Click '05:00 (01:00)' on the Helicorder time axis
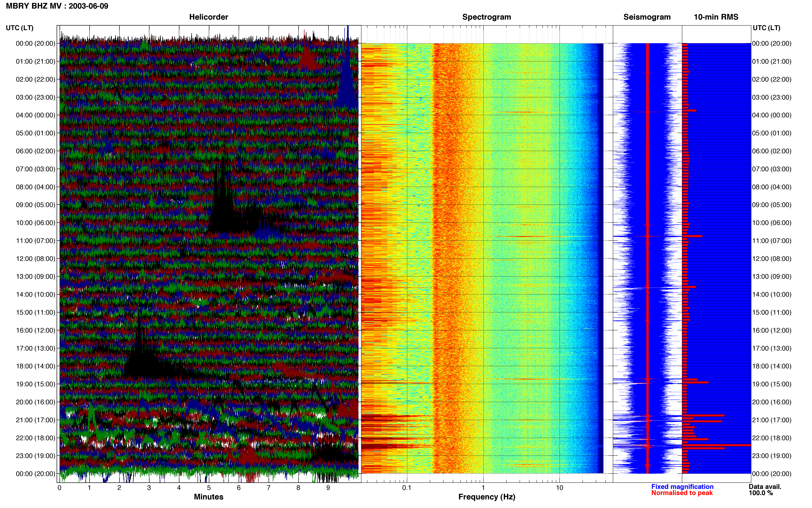This screenshot has height=508, width=812. click(36, 133)
